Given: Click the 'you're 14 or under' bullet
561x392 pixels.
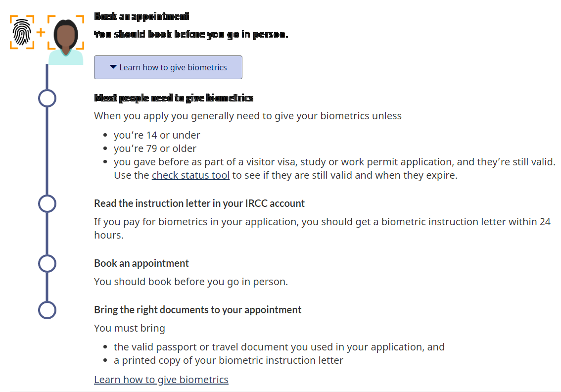Looking at the screenshot, I should [x=157, y=135].
